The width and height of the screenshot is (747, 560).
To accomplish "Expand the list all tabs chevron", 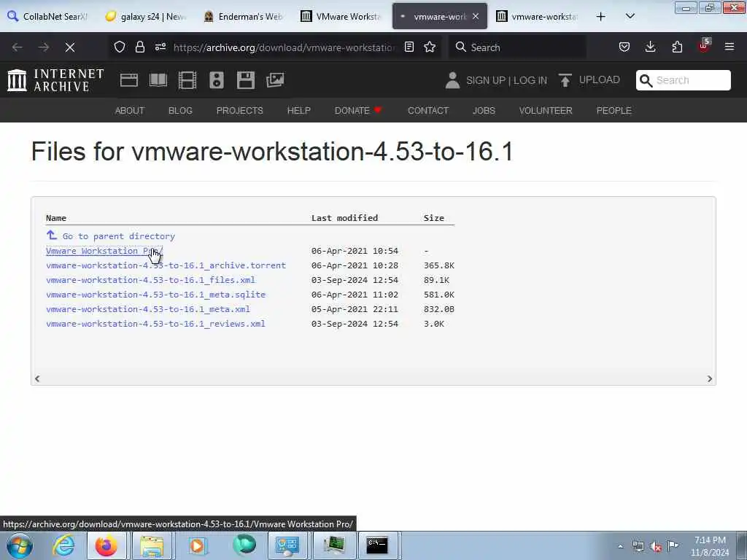I will pyautogui.click(x=630, y=16).
